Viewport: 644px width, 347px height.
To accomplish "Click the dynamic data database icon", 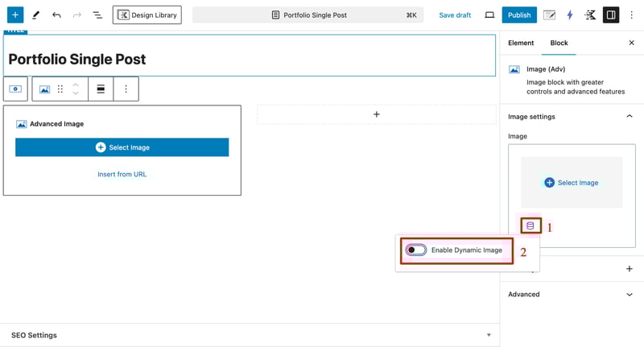I will [530, 226].
